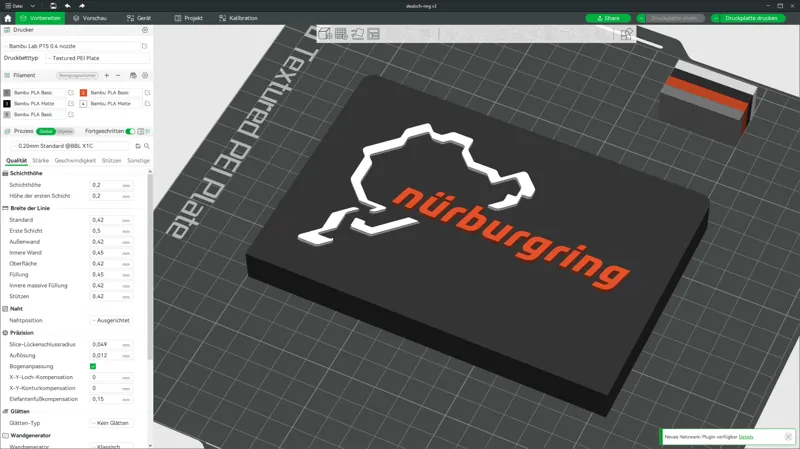This screenshot has height=449, width=800.
Task: Open filament settings gear icon
Action: click(145, 75)
